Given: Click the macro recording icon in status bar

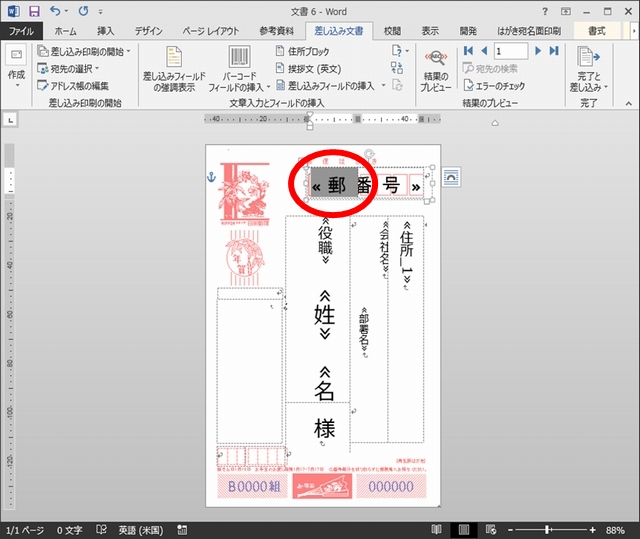Looking at the screenshot, I should pos(182,530).
